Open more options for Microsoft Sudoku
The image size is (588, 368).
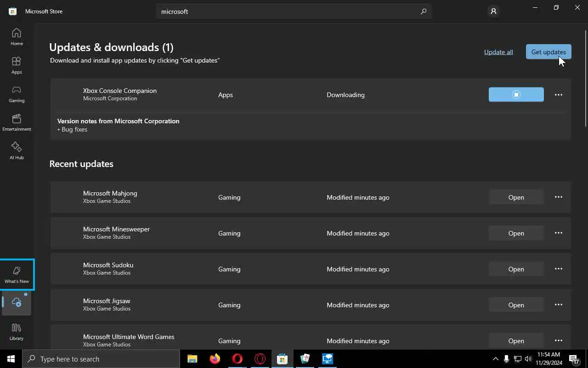559,269
